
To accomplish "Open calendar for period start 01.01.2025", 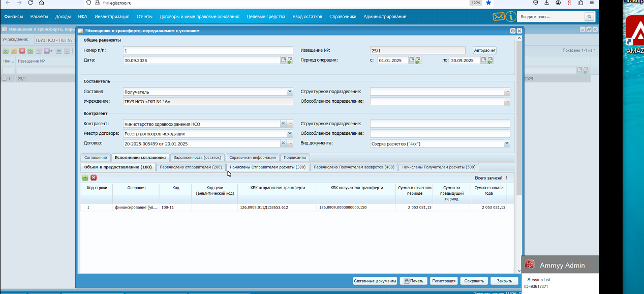I will pyautogui.click(x=412, y=60).
